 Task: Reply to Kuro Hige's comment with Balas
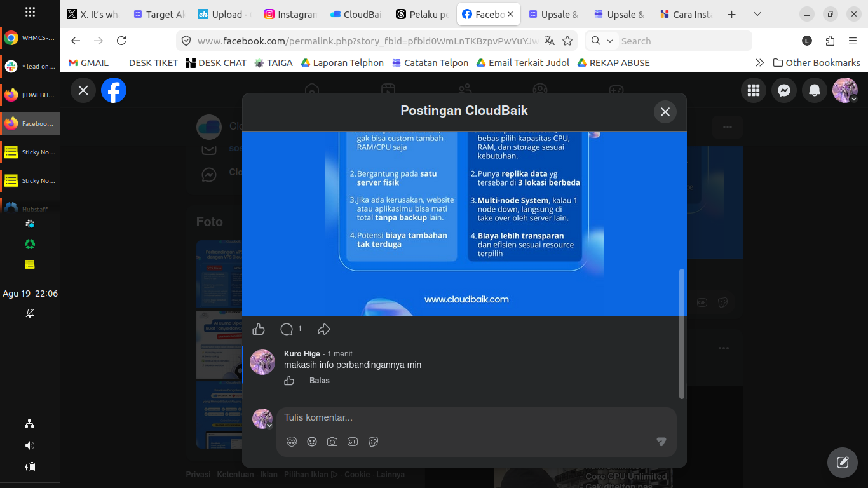pos(320,381)
